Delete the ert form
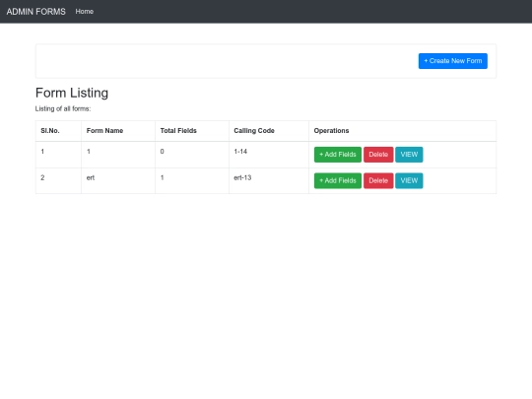This screenshot has height=399, width=532. coord(378,181)
